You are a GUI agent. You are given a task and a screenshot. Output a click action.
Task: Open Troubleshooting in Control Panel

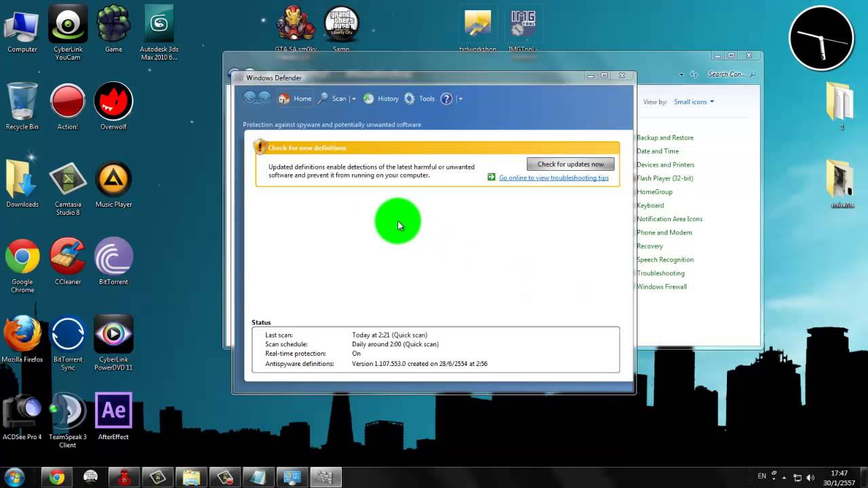[x=660, y=273]
